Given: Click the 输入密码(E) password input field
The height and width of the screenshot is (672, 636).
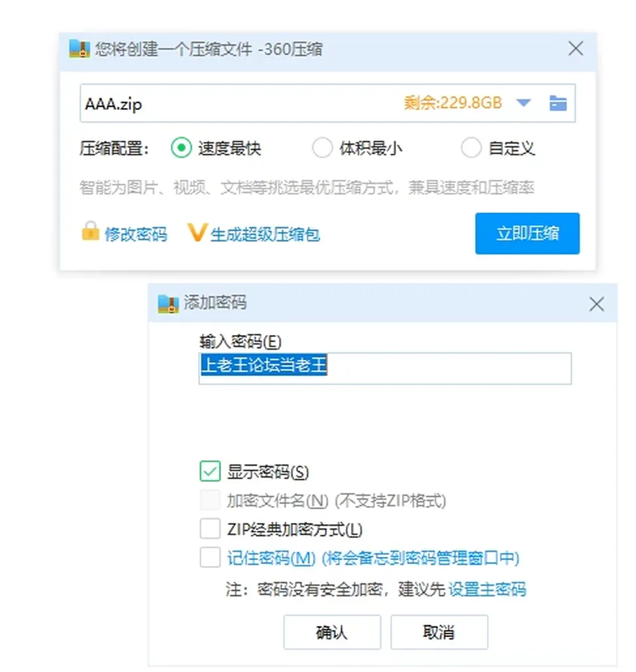Looking at the screenshot, I should 385,369.
